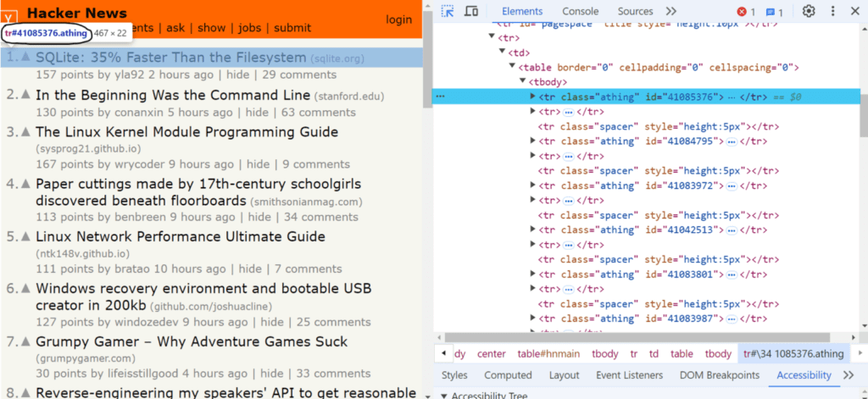Open the Computed styles tab
Screen dimensions: 868x399
[x=508, y=375]
